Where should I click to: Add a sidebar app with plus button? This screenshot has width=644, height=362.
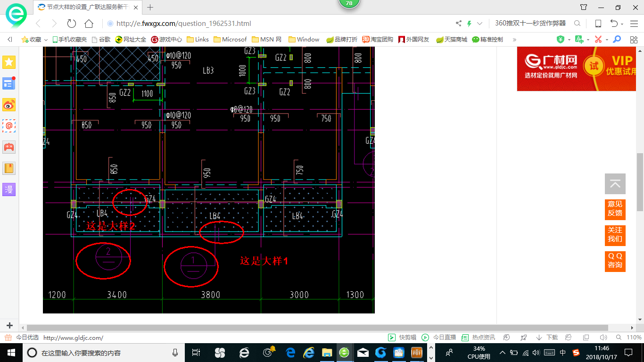click(x=9, y=325)
